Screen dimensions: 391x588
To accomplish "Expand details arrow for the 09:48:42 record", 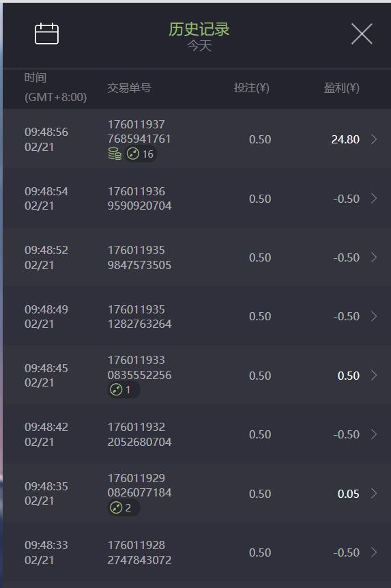I will click(x=374, y=434).
